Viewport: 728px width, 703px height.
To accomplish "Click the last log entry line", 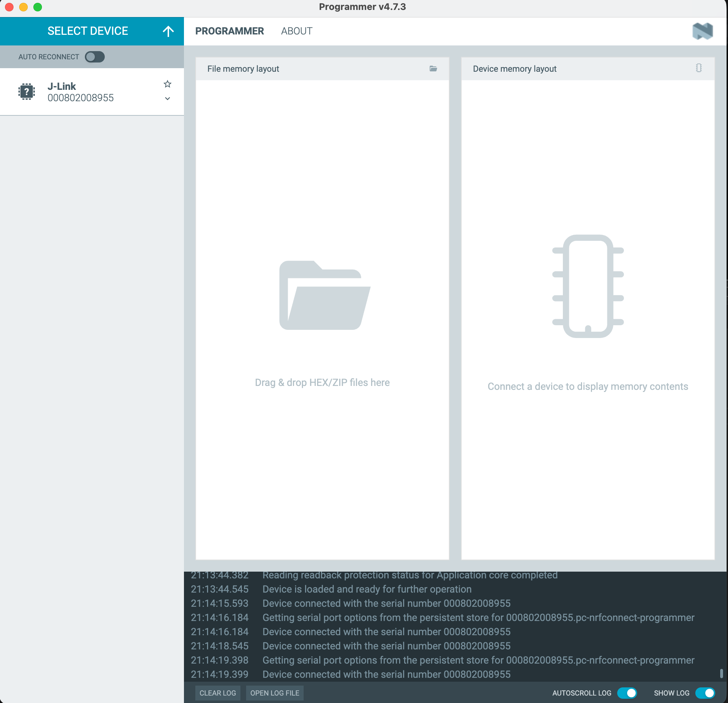I will pyautogui.click(x=386, y=674).
